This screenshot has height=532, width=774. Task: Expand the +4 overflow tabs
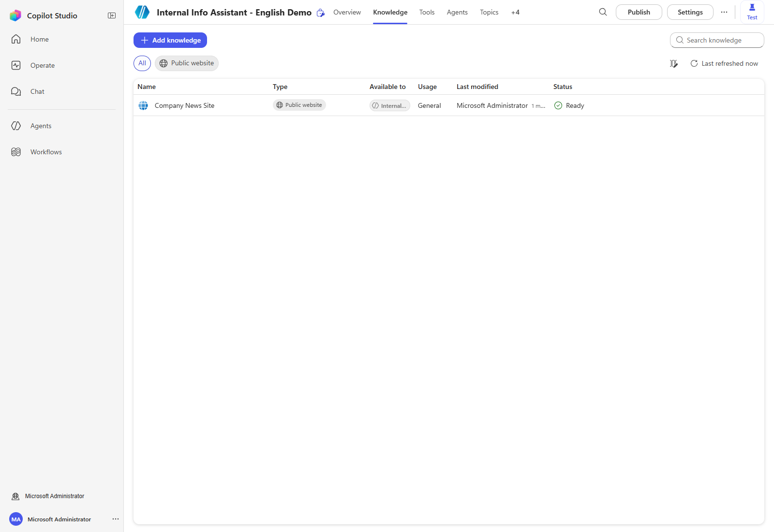[x=515, y=12]
